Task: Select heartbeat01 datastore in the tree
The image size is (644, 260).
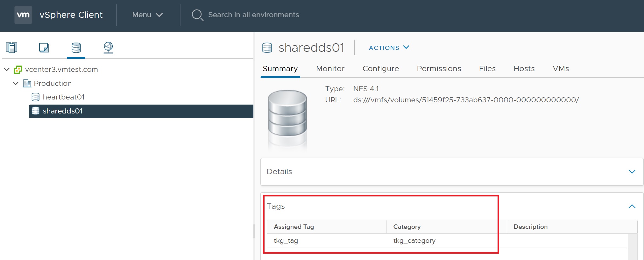Action: point(63,97)
